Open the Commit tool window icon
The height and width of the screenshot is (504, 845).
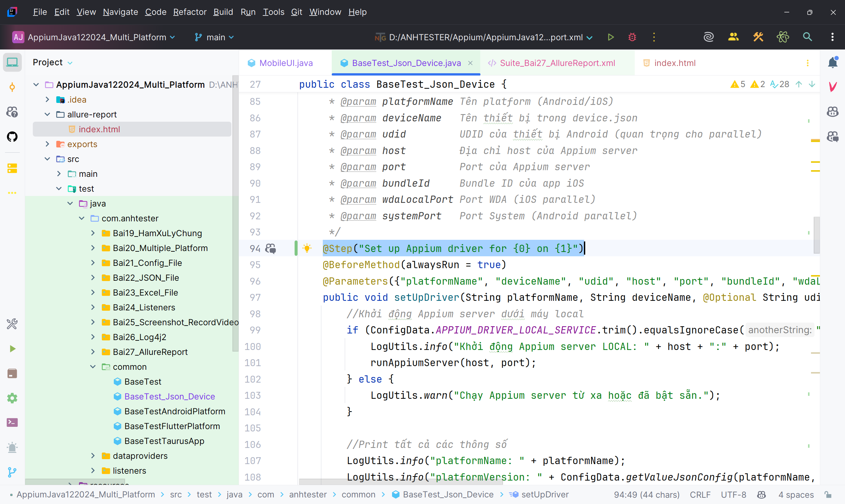tap(12, 87)
